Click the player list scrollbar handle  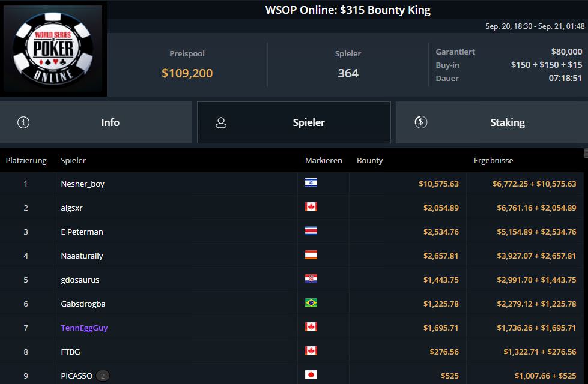pos(586,153)
